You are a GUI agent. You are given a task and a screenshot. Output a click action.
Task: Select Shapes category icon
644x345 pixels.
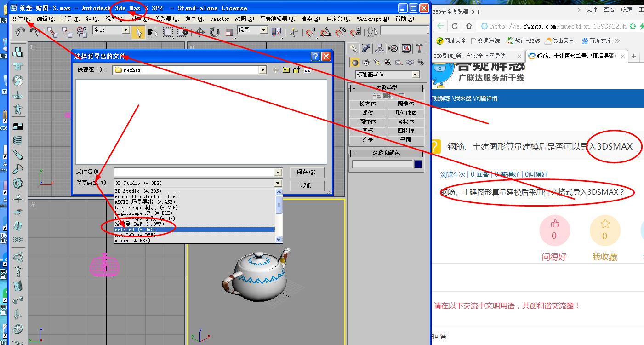[366, 63]
